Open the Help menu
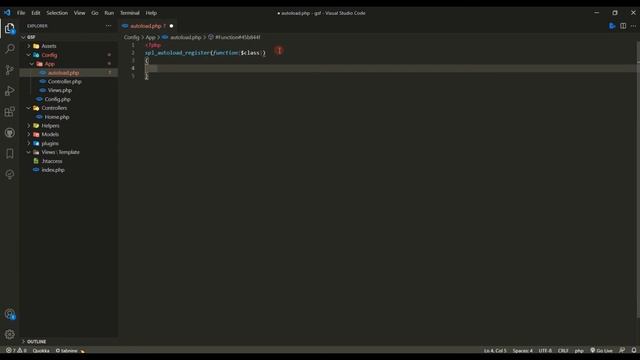 [x=151, y=13]
